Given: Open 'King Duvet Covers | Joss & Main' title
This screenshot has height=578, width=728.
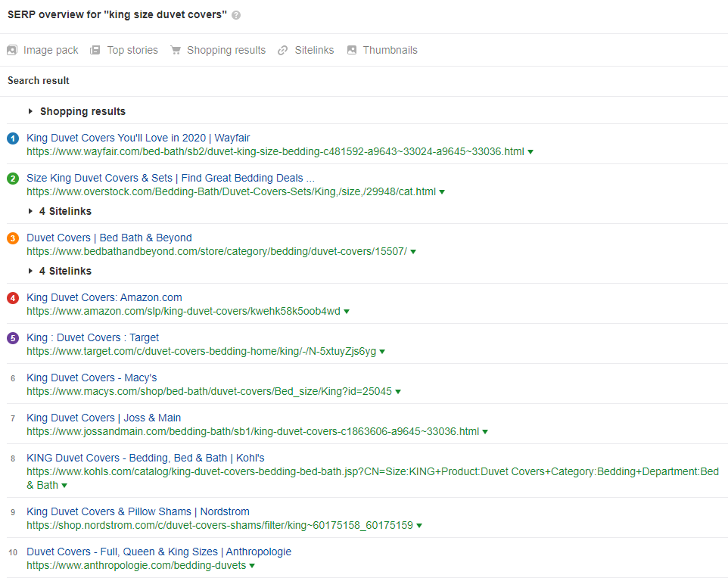Looking at the screenshot, I should click(x=104, y=418).
